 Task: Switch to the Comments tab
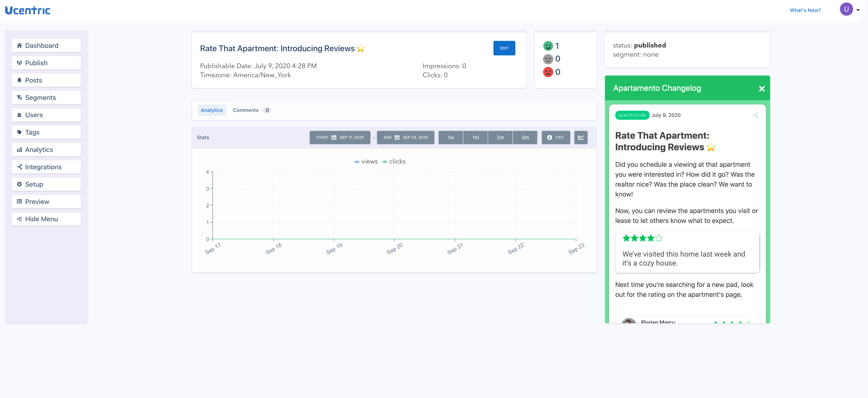245,110
